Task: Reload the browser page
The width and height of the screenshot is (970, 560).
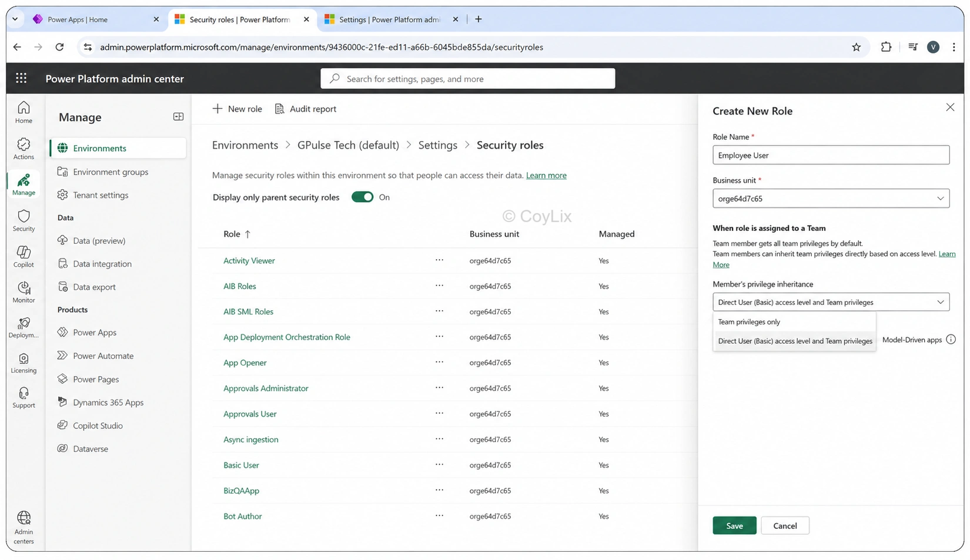Action: [x=59, y=47]
